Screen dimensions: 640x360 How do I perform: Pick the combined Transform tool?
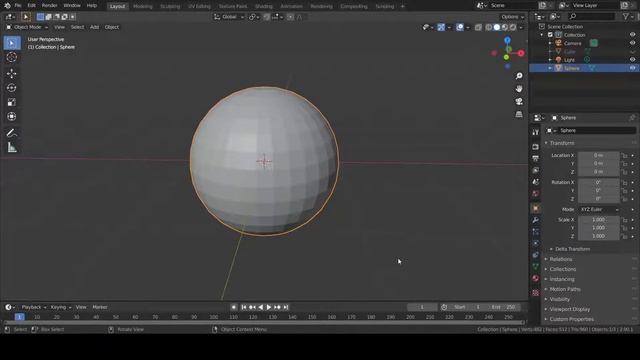pos(12,116)
